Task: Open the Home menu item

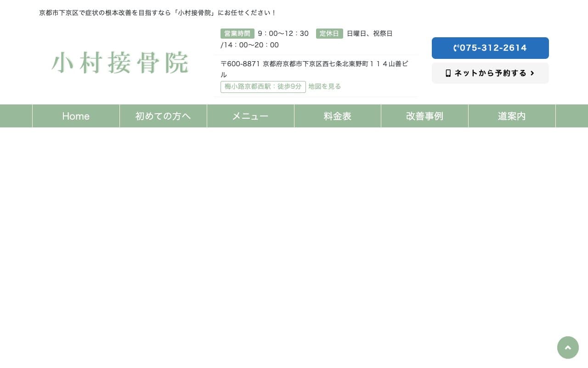Action: point(76,116)
